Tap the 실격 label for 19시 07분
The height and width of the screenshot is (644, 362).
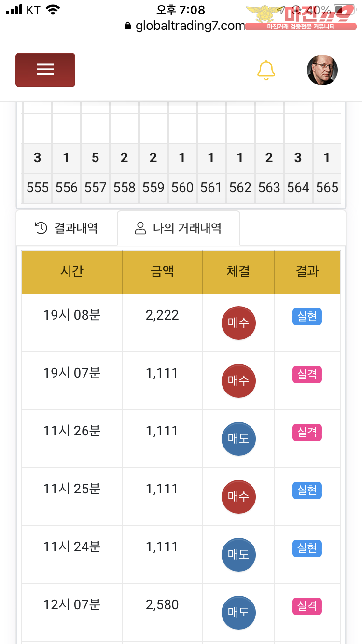(307, 375)
